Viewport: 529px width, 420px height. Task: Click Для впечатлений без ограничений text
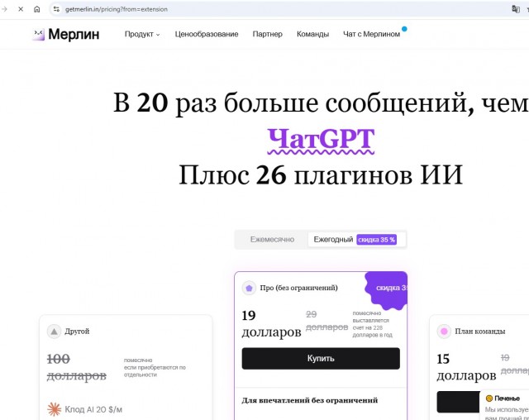309,400
